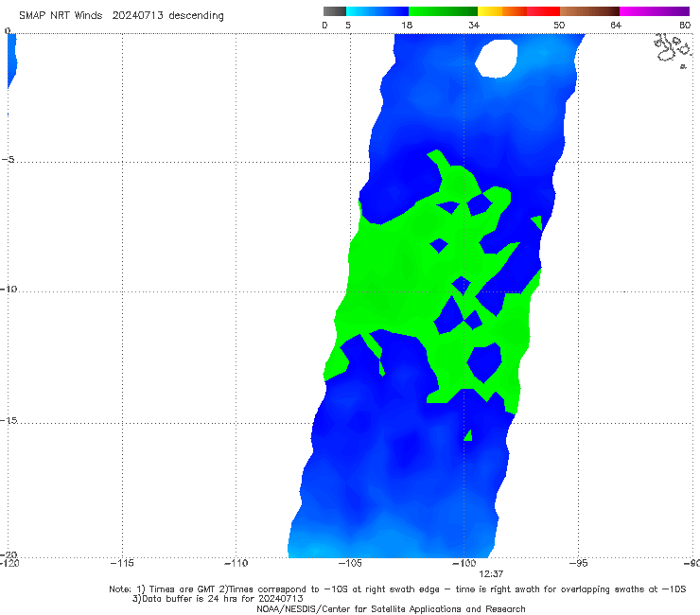Click the gray 0-5 segment of the colorbar

click(335, 11)
